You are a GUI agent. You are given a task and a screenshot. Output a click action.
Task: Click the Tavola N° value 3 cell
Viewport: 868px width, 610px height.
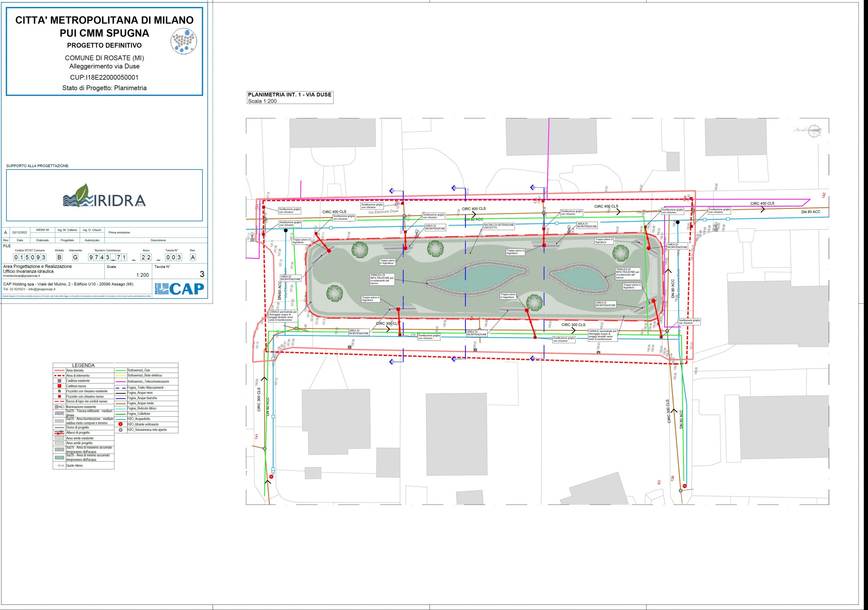click(201, 274)
